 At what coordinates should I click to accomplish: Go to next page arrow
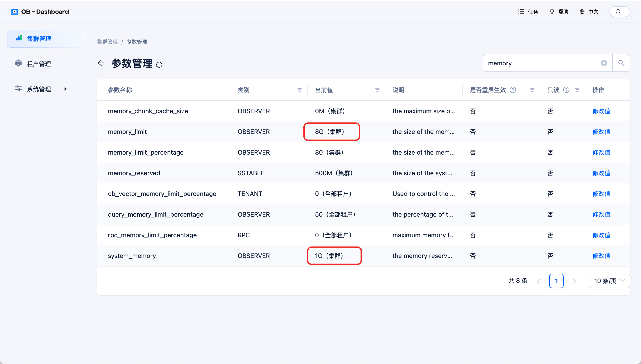(574, 281)
